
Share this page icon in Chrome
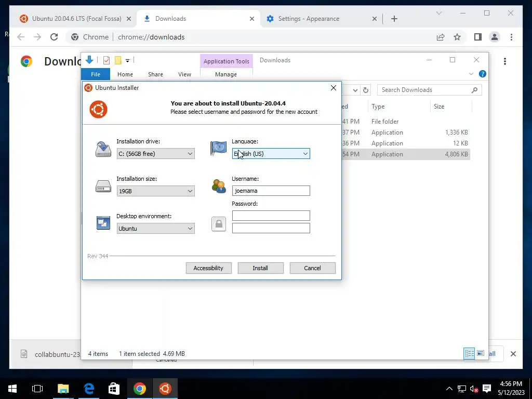point(441,37)
